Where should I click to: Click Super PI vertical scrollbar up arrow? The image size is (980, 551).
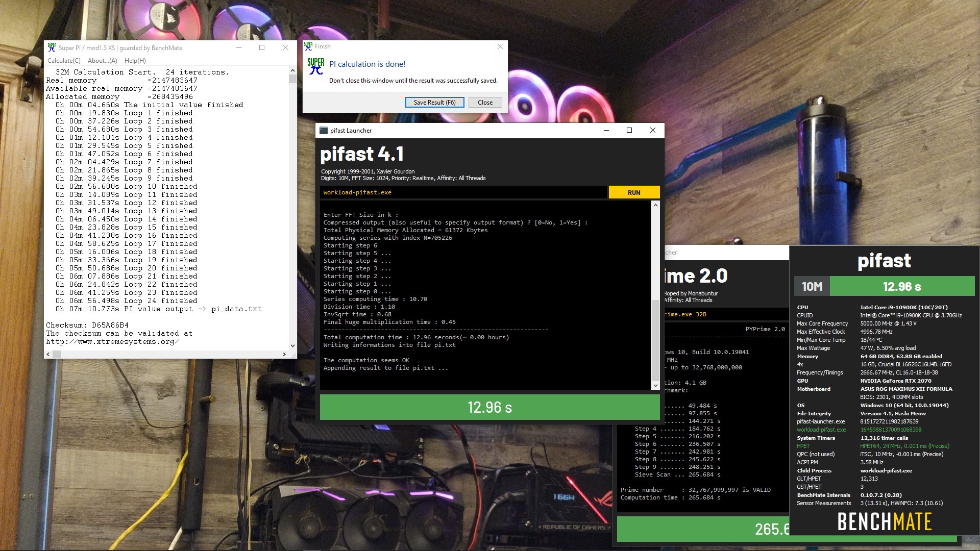[292, 70]
